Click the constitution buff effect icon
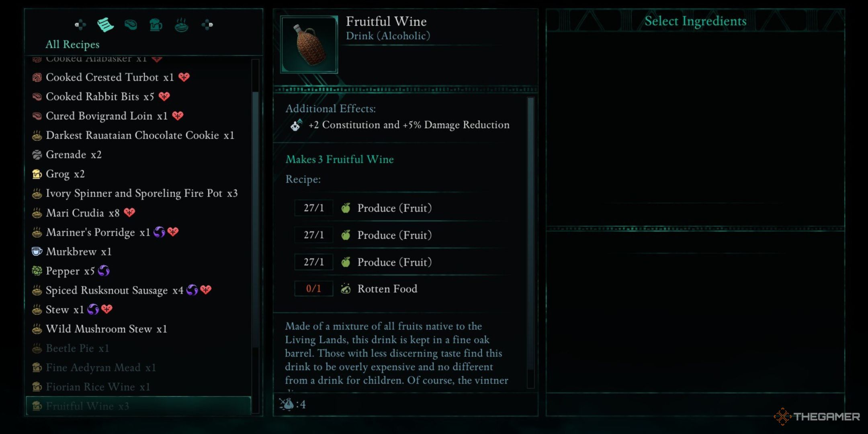This screenshot has width=868, height=434. pyautogui.click(x=297, y=125)
